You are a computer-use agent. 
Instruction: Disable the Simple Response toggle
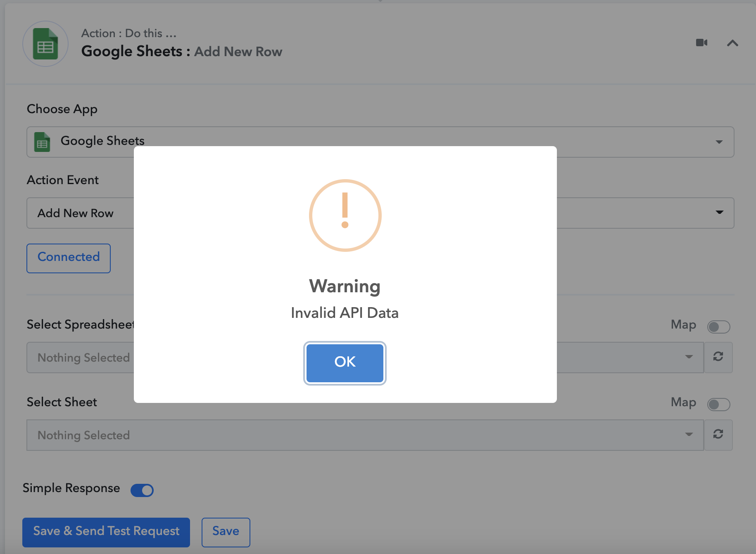142,490
